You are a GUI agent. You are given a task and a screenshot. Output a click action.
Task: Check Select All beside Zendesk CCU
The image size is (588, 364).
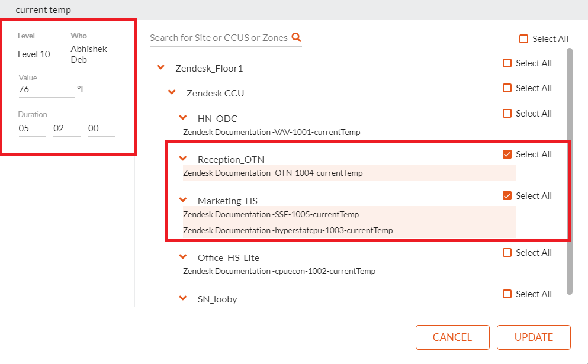pos(507,88)
